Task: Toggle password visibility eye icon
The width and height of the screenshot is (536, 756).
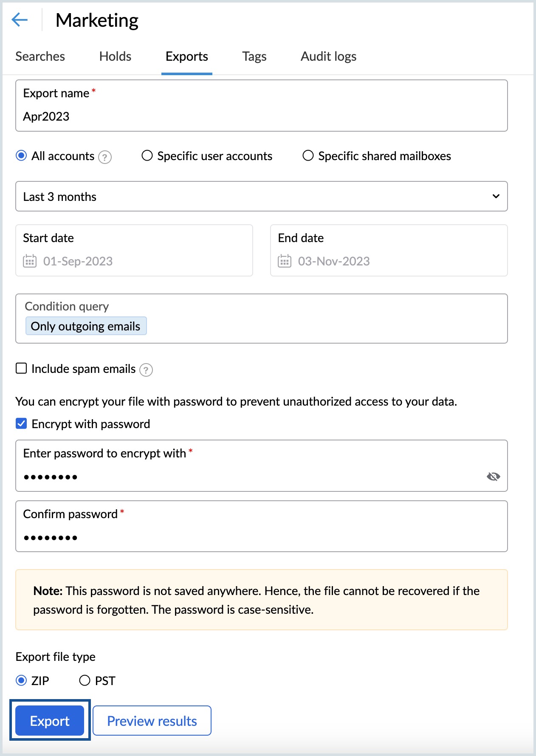Action: [493, 477]
